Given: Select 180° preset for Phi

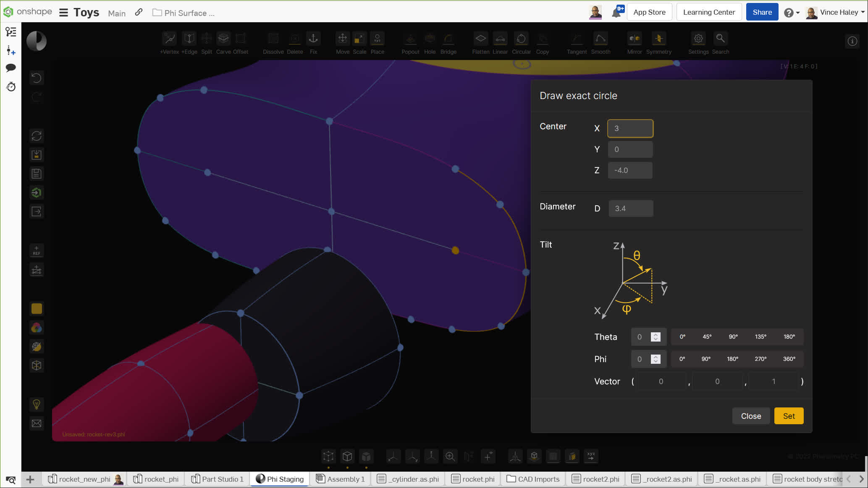Looking at the screenshot, I should (732, 359).
